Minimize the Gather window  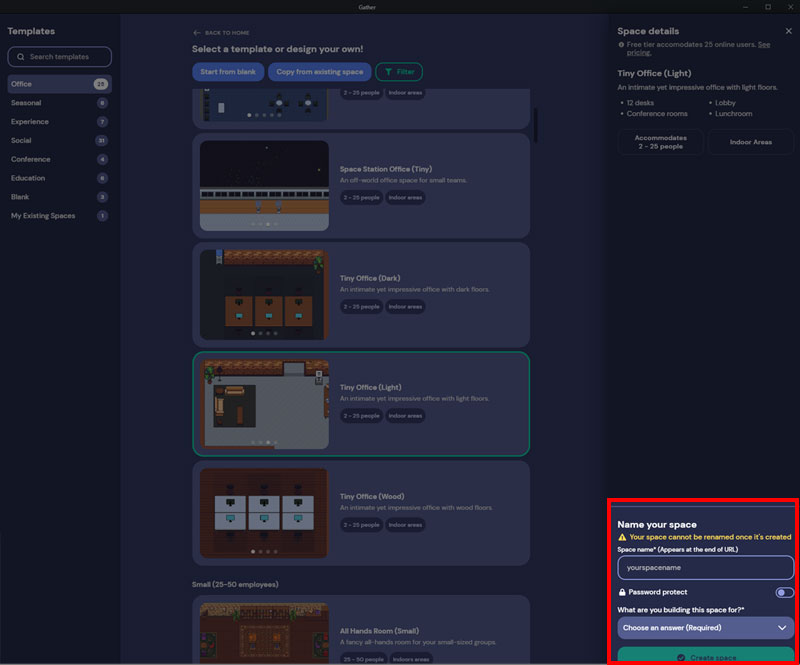pos(745,7)
